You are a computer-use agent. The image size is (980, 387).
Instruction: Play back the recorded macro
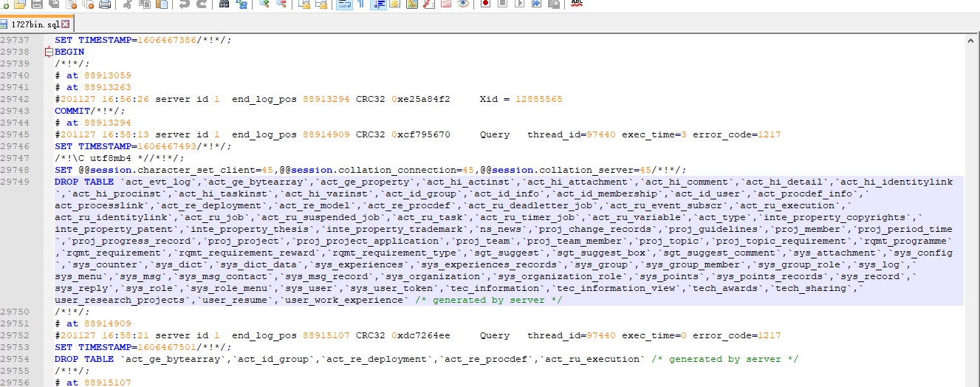[520, 4]
